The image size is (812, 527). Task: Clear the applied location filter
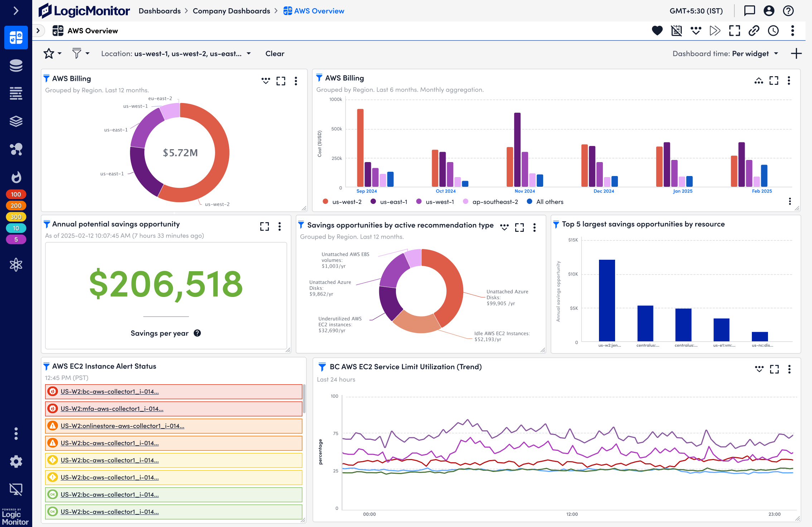[275, 54]
